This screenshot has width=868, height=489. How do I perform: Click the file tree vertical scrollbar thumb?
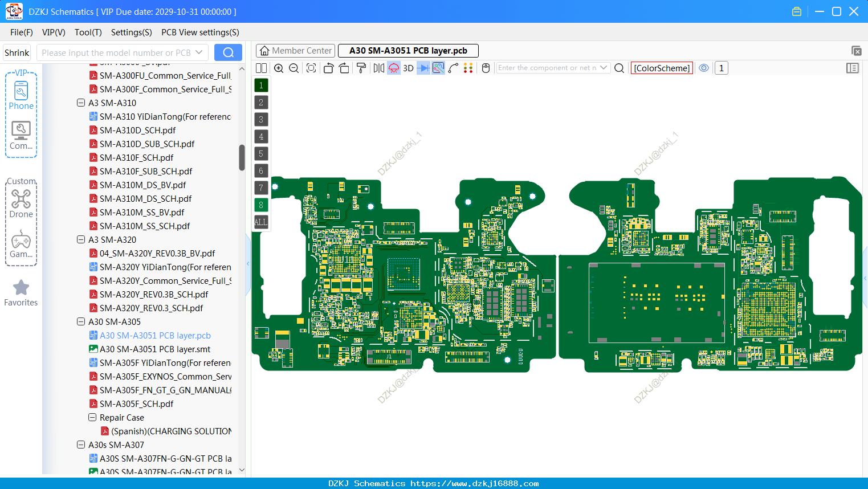[x=242, y=157]
